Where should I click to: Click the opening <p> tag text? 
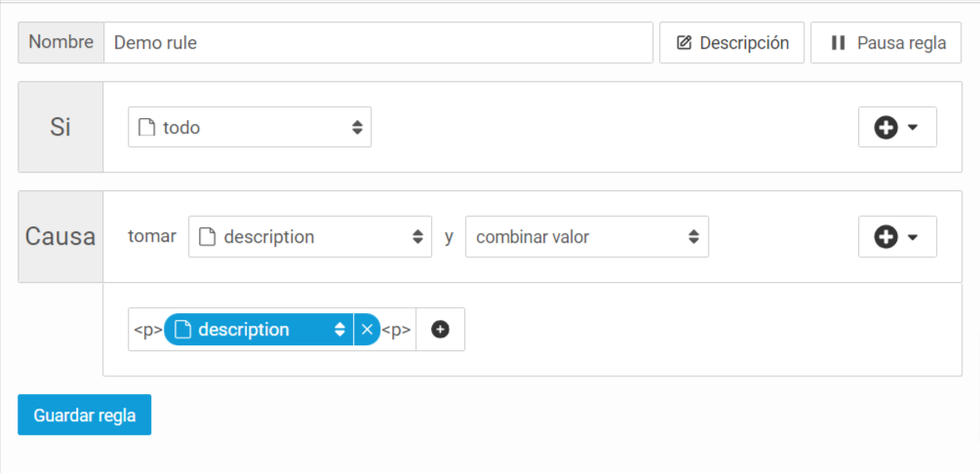point(148,330)
